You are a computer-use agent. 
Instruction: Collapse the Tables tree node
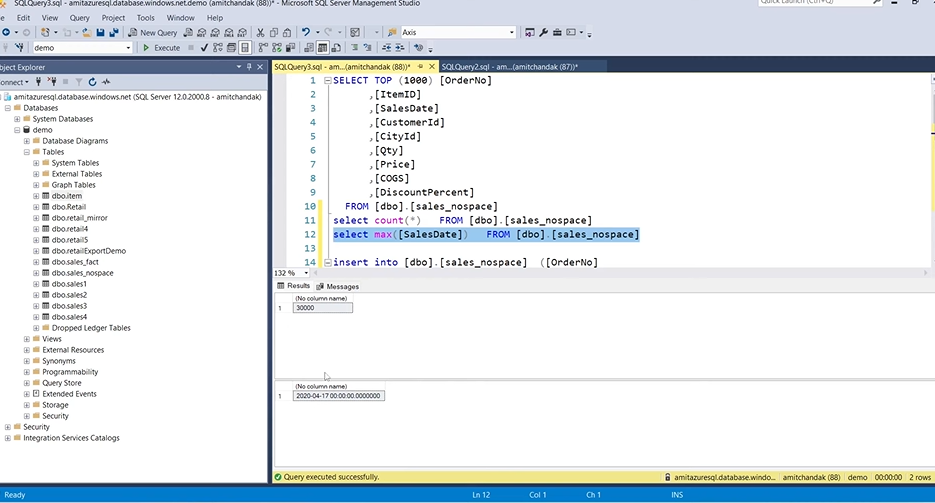point(27,152)
